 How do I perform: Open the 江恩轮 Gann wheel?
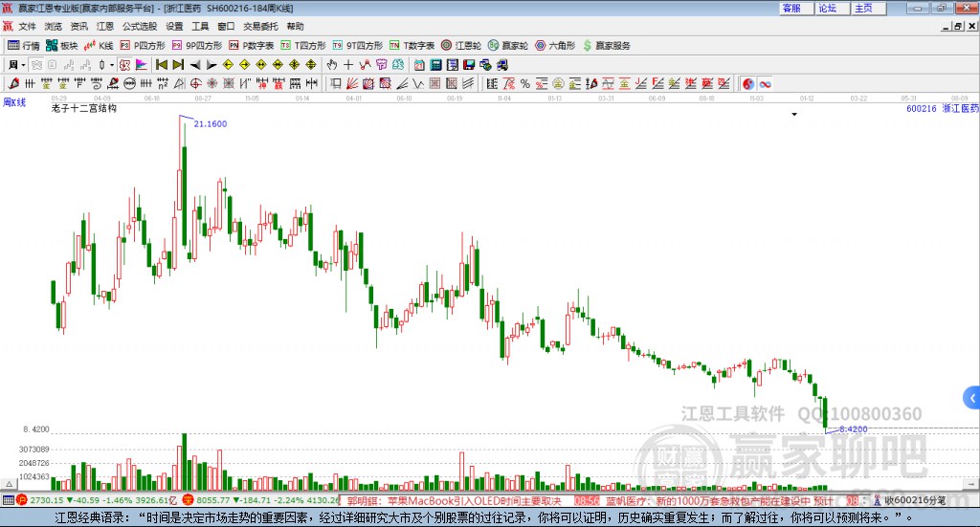[461, 46]
